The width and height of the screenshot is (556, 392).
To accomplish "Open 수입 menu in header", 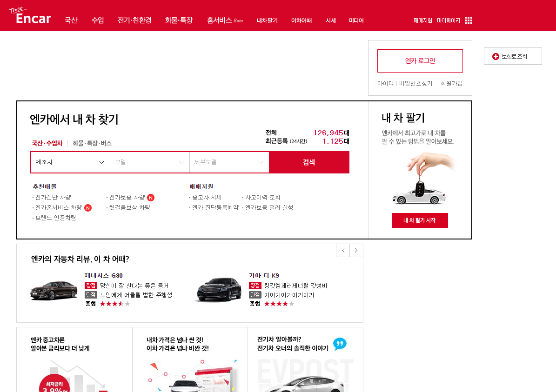I will click(98, 20).
